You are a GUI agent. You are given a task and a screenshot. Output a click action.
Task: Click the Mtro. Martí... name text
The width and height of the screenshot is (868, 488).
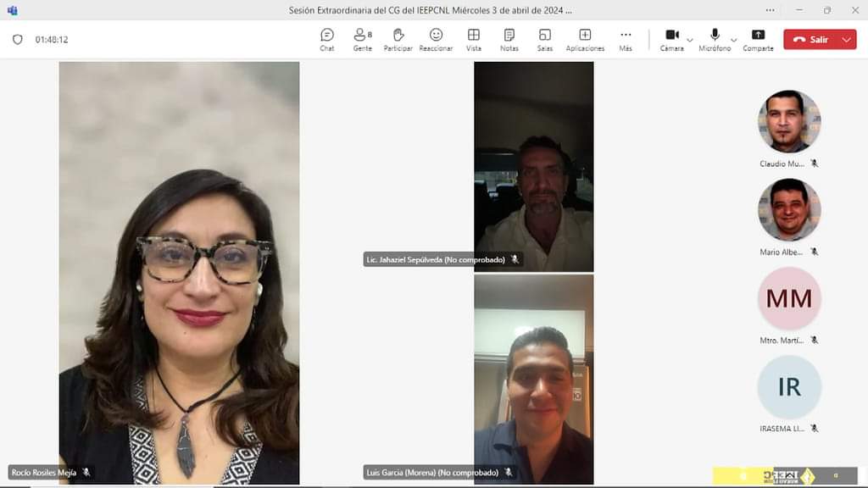782,341
